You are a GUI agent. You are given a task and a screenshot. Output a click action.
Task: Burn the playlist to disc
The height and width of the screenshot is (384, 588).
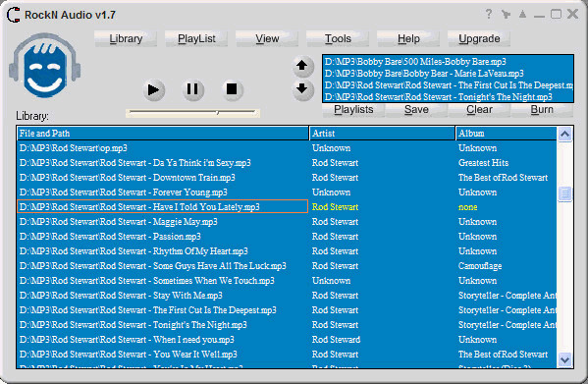(542, 109)
